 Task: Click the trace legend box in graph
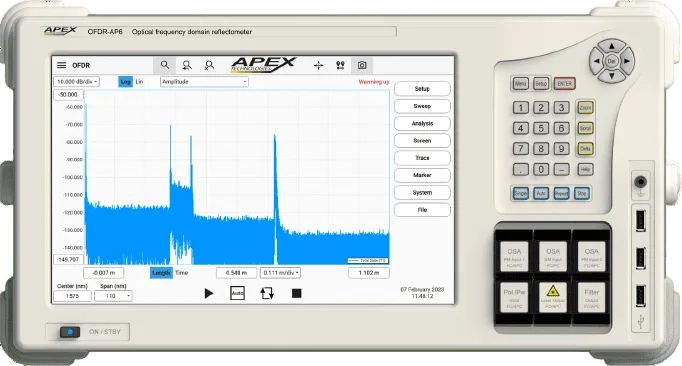pyautogui.click(x=368, y=261)
